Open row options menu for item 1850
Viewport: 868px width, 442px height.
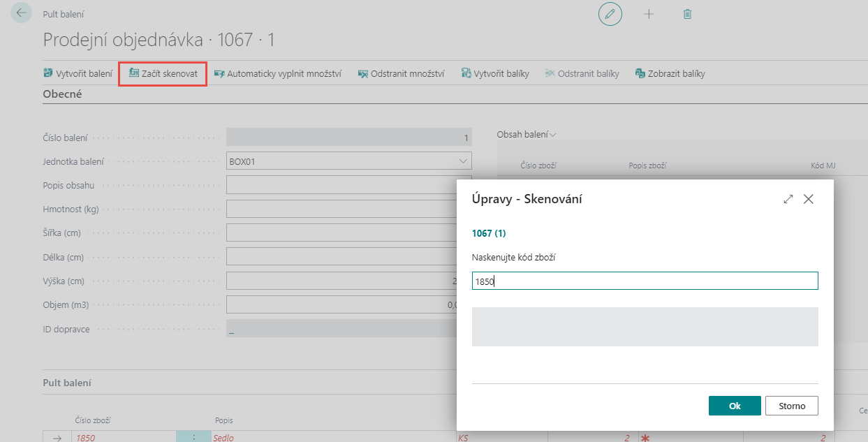click(194, 438)
